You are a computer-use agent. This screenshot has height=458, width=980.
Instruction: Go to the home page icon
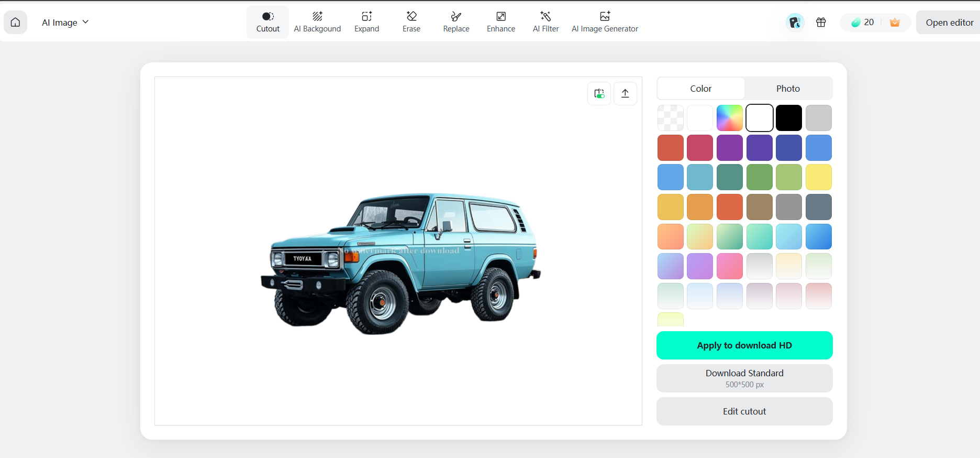pos(16,23)
